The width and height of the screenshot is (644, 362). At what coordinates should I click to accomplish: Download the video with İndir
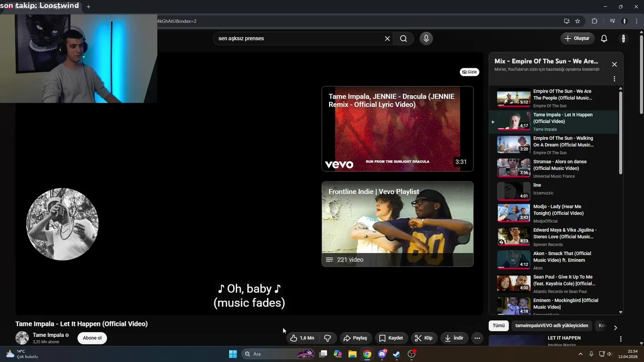(x=454, y=338)
